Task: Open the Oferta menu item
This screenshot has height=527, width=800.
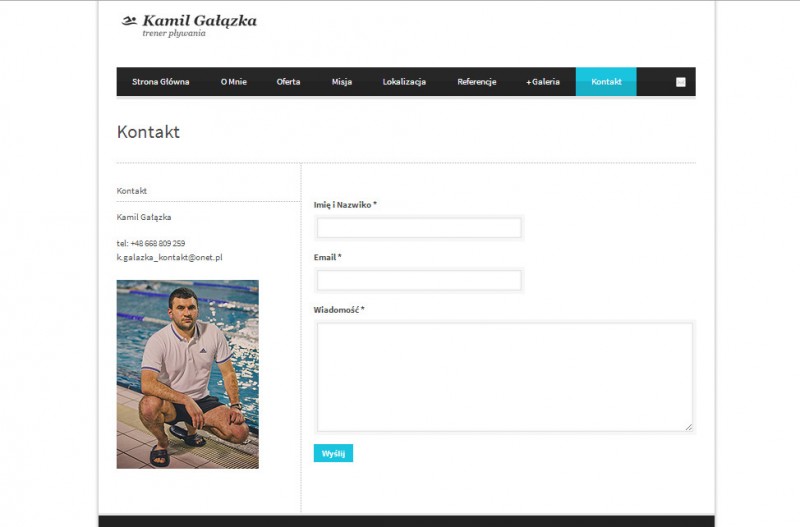Action: (288, 82)
